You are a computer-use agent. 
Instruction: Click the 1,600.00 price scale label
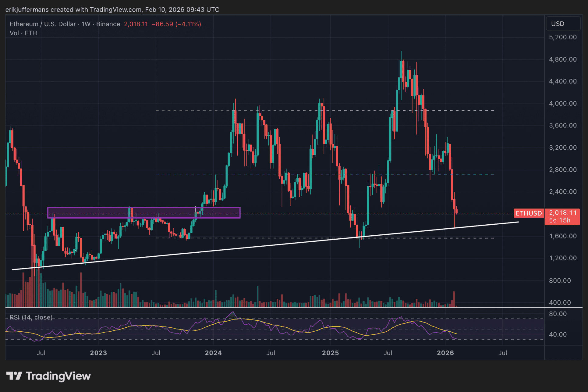click(x=563, y=236)
